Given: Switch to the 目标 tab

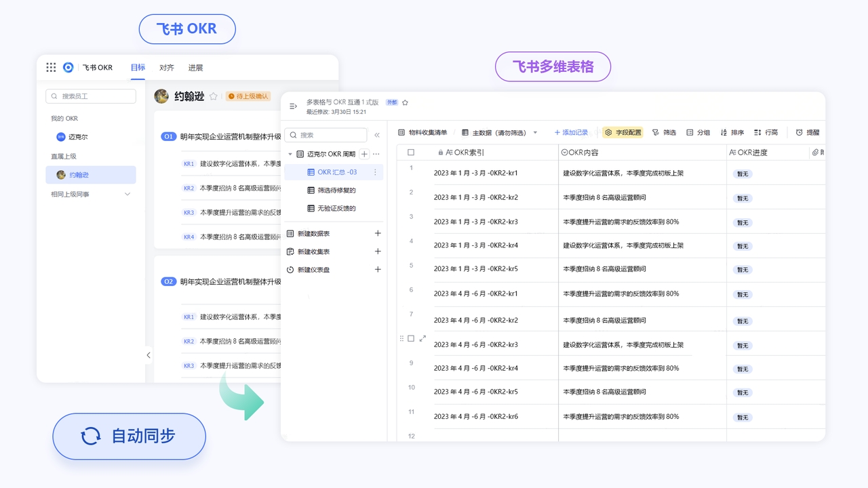Looking at the screenshot, I should click(x=138, y=67).
